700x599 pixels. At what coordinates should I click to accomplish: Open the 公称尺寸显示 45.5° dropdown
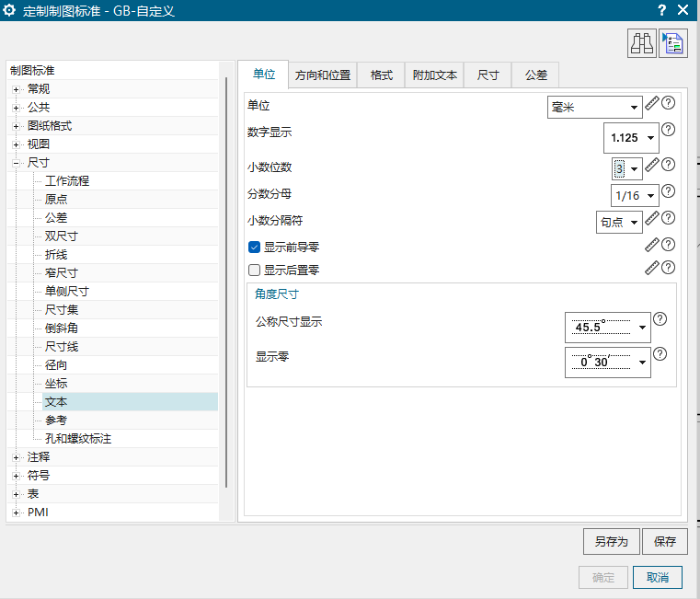click(608, 328)
